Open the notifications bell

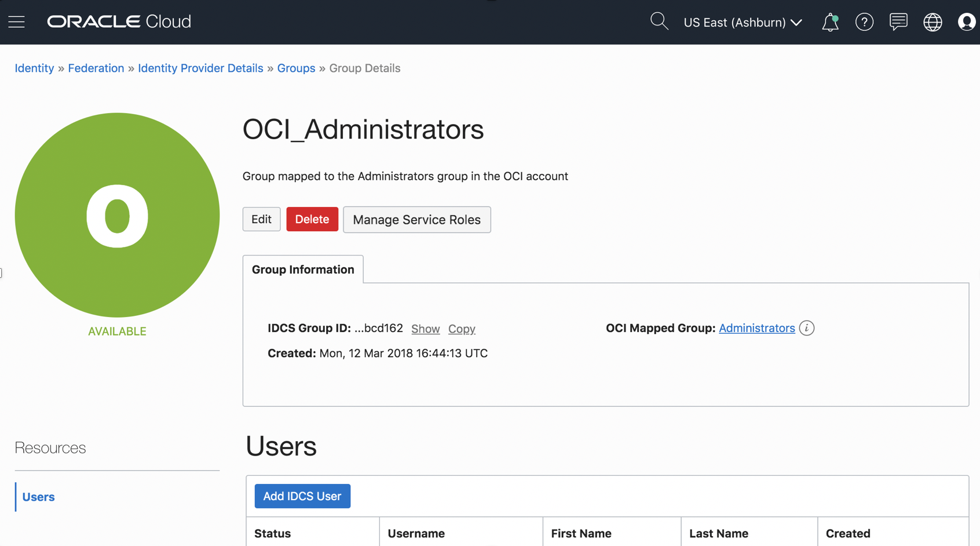click(830, 22)
